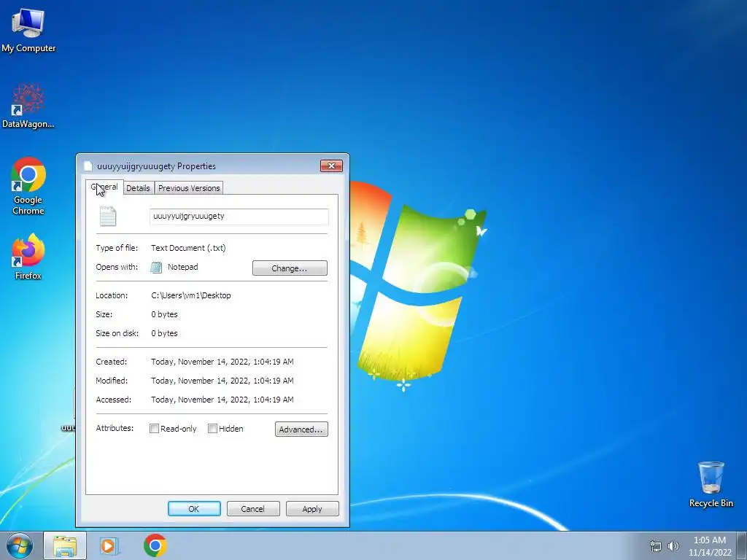747x560 pixels.
Task: Open the Windows Start menu orb
Action: pos(20,545)
